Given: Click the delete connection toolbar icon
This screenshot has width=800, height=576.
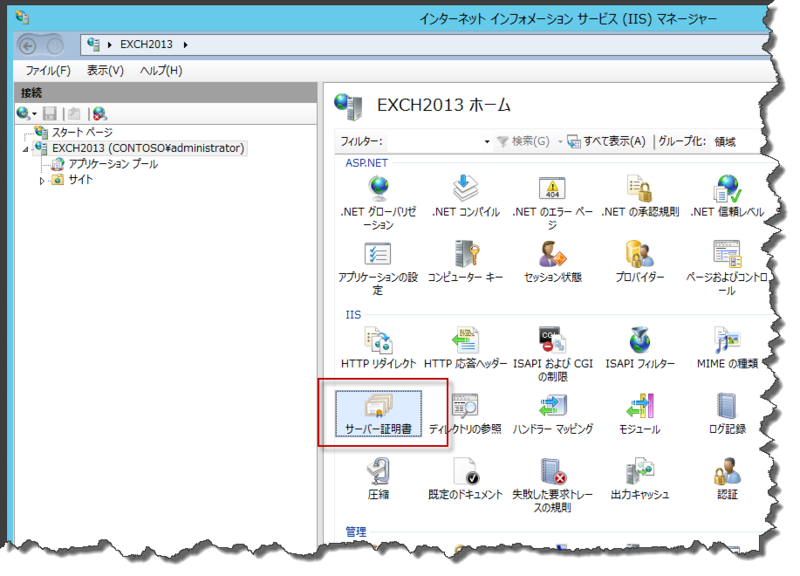Looking at the screenshot, I should pos(99,114).
